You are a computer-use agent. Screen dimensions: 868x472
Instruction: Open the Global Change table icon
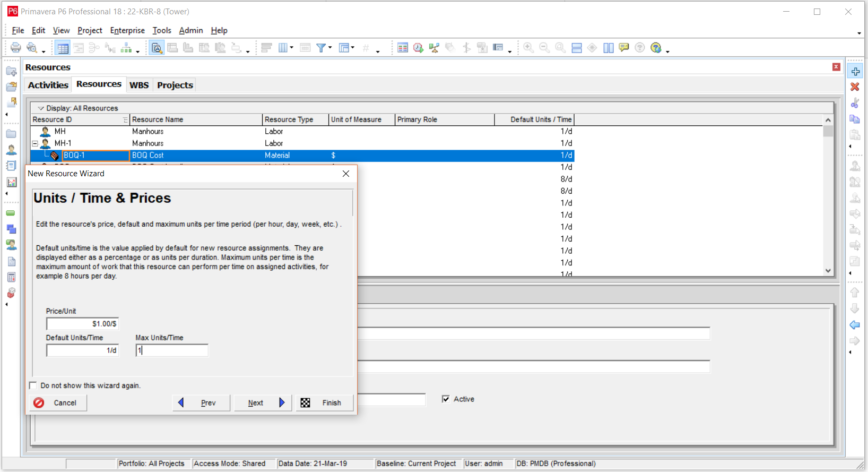click(403, 48)
